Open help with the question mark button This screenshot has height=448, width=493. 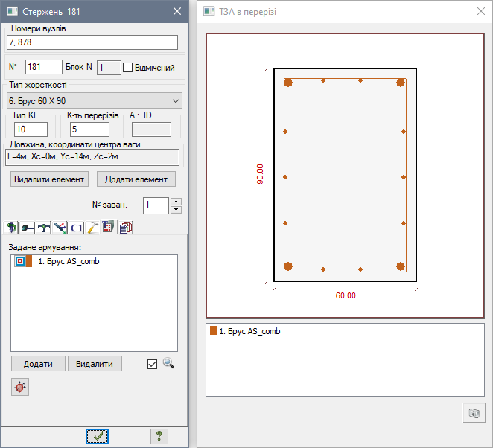[x=157, y=436]
